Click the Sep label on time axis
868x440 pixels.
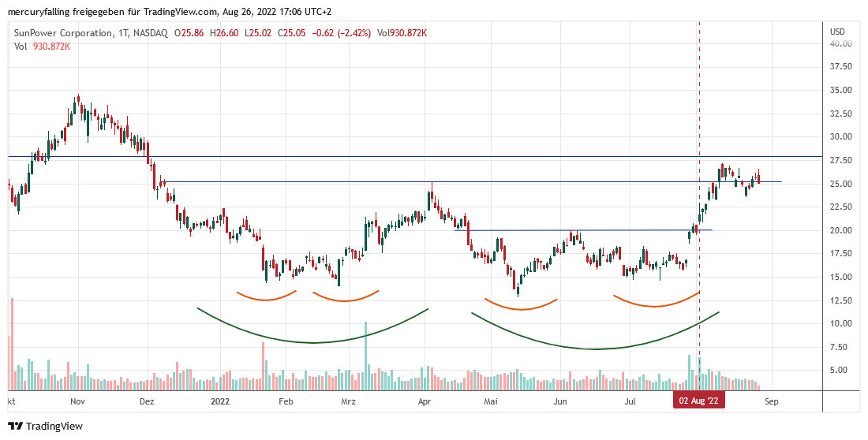click(771, 401)
